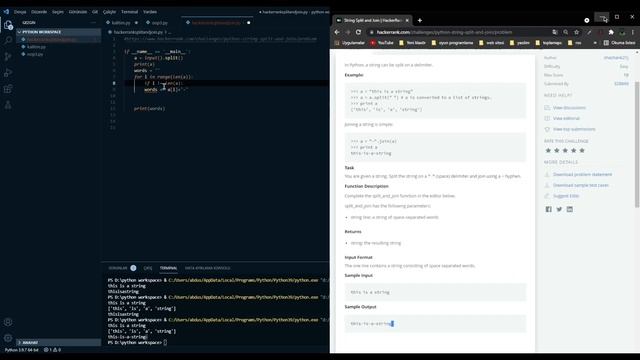Share challenge on LinkedIn icon

pos(569,209)
